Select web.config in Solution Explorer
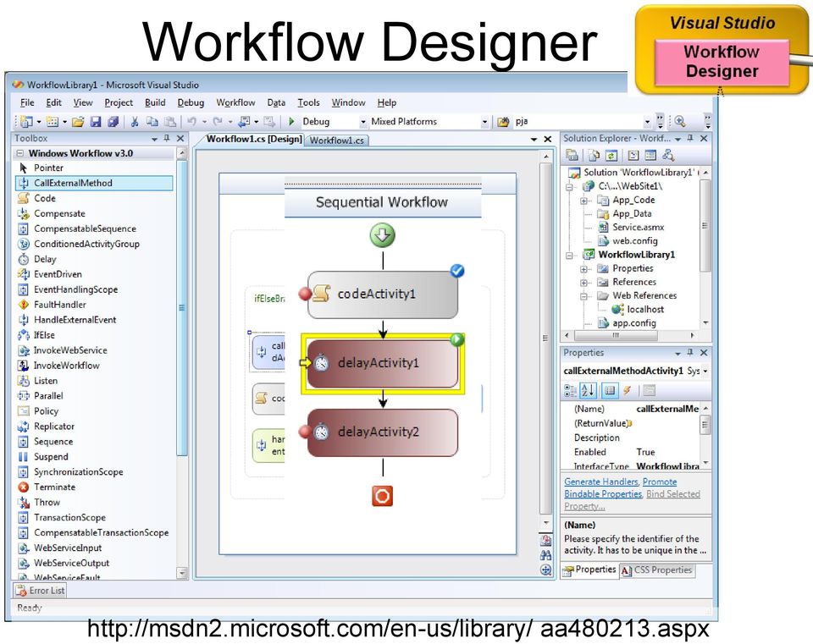The image size is (813, 644). [634, 241]
